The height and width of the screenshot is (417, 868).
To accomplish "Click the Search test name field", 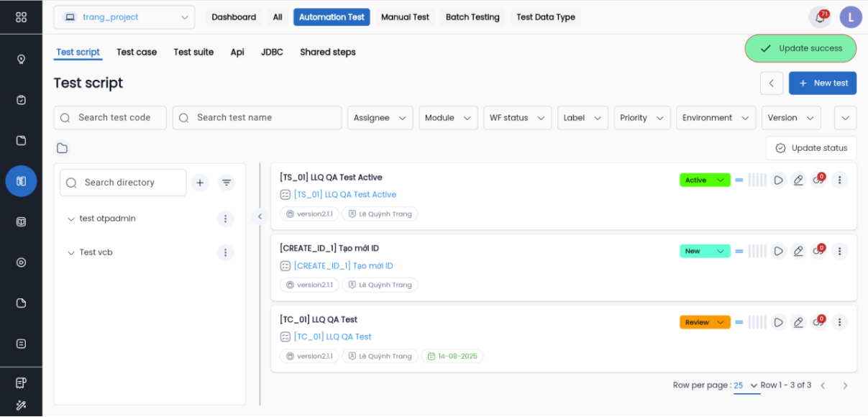I will click(257, 118).
